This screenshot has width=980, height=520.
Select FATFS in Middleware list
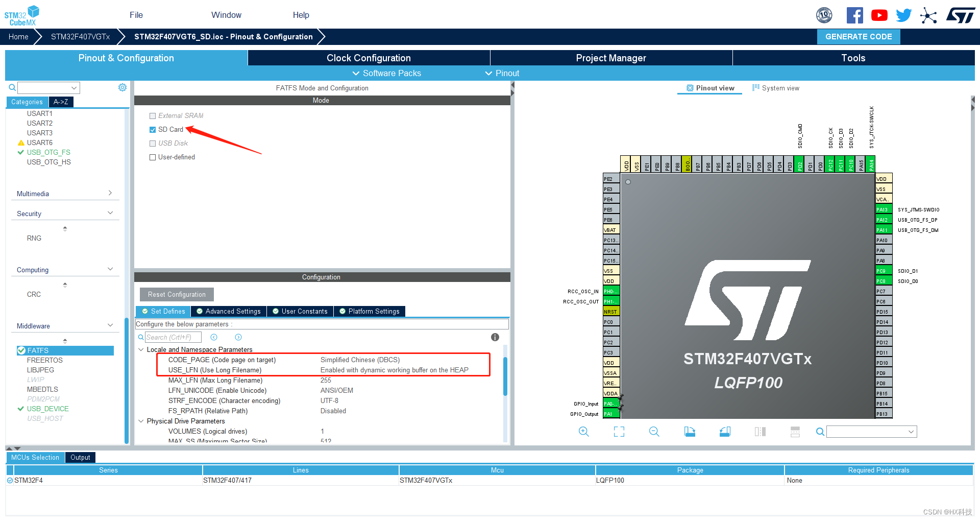65,350
